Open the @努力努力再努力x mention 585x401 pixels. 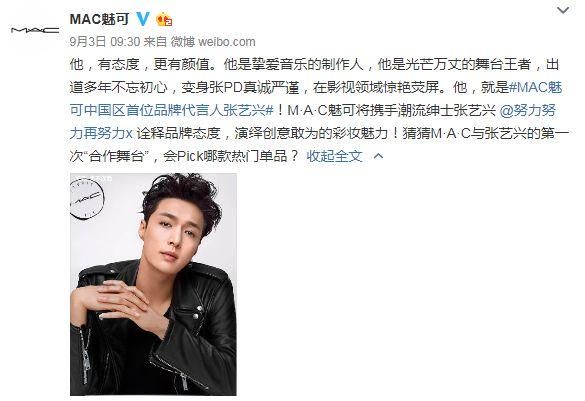313,122
